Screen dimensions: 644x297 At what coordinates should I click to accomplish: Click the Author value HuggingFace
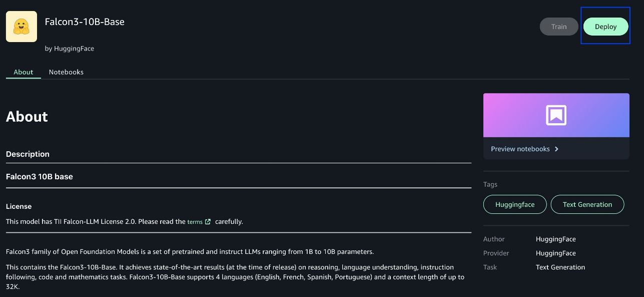[x=555, y=239]
